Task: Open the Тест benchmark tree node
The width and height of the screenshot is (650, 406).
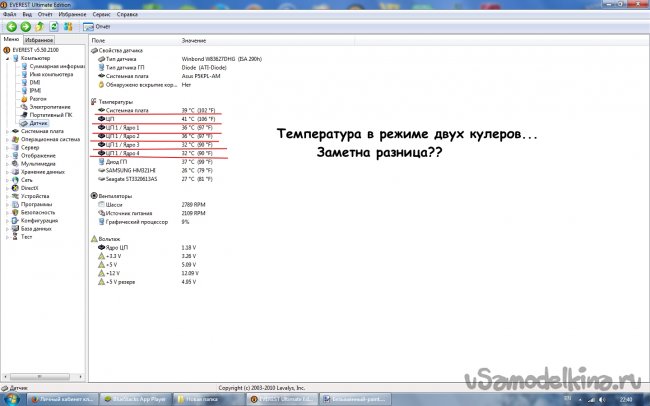Action: [26, 237]
